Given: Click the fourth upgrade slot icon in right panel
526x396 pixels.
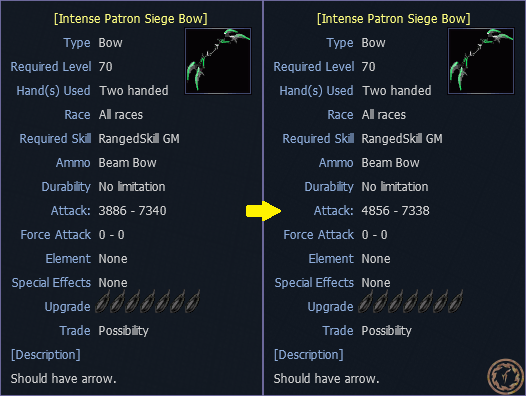Looking at the screenshot, I should (x=411, y=302).
